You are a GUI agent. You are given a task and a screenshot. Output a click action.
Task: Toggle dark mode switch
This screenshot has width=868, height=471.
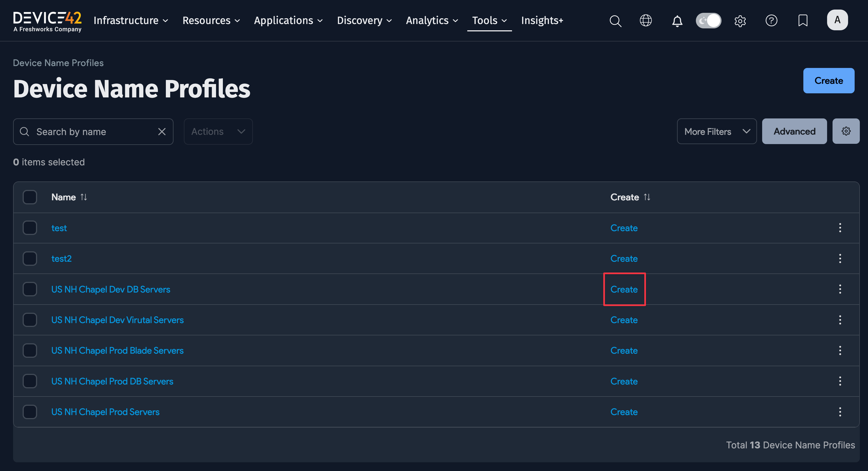(x=708, y=20)
